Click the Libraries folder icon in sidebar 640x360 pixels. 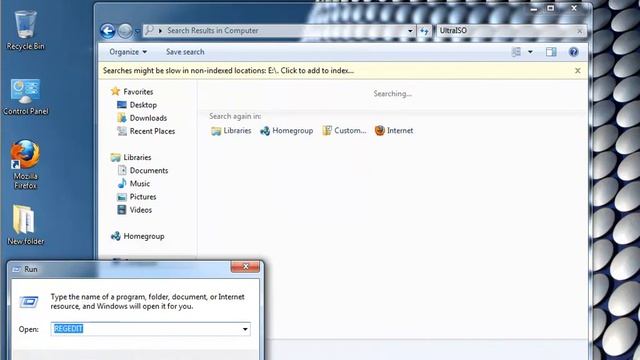click(x=116, y=157)
